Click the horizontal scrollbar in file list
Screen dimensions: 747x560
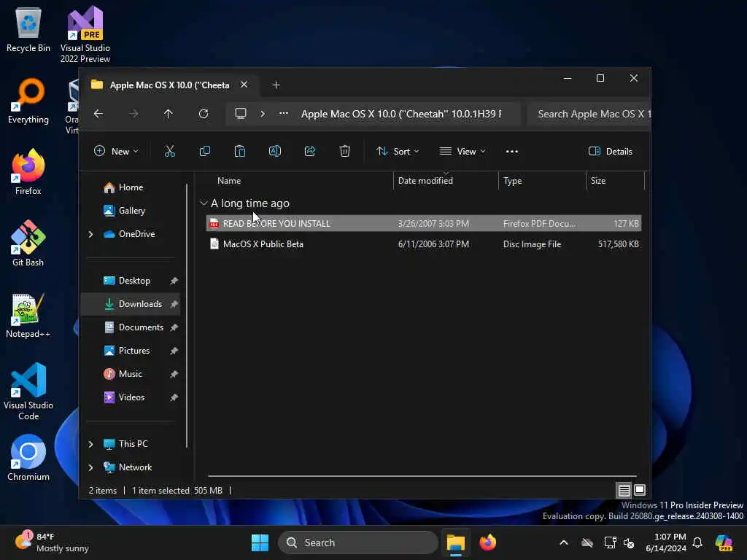(x=422, y=475)
